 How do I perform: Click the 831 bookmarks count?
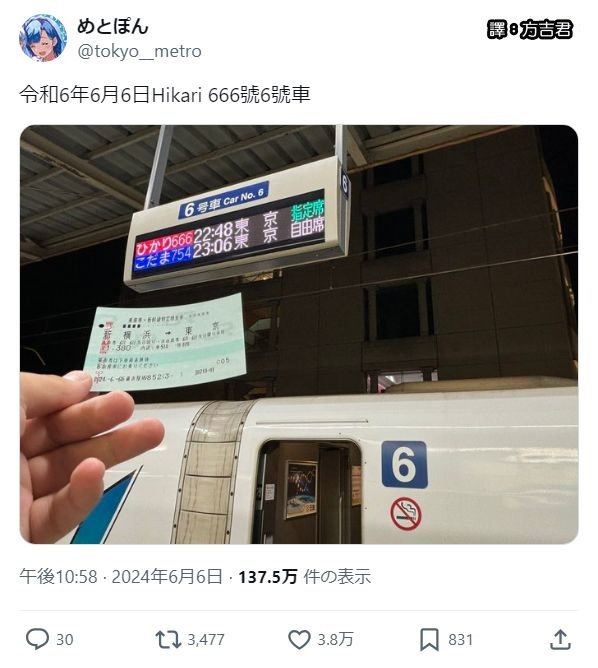[x=460, y=639]
